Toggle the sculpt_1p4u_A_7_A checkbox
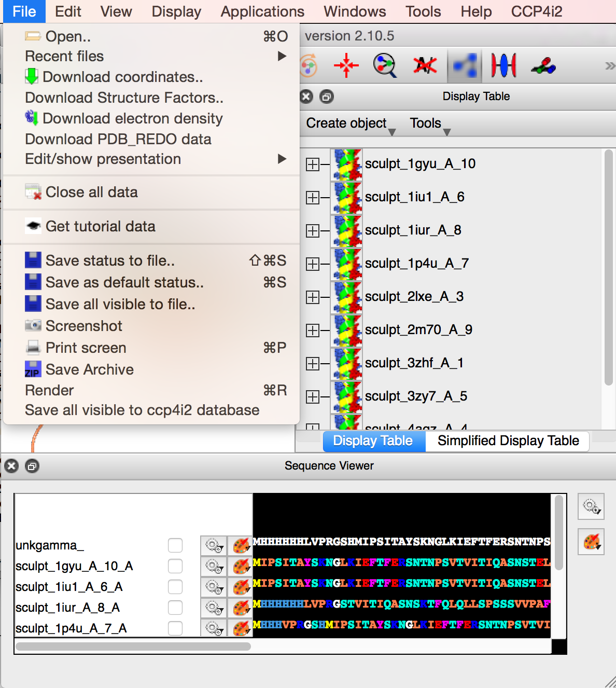 click(x=175, y=628)
